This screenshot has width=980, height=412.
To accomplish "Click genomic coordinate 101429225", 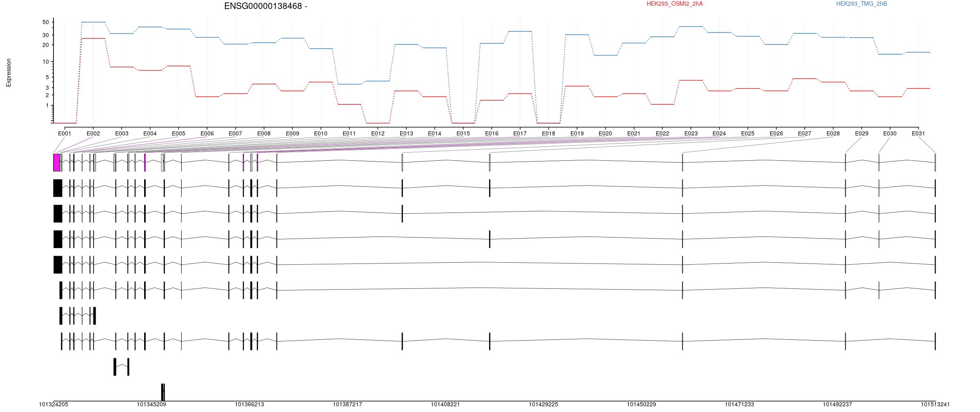I will 543,405.
